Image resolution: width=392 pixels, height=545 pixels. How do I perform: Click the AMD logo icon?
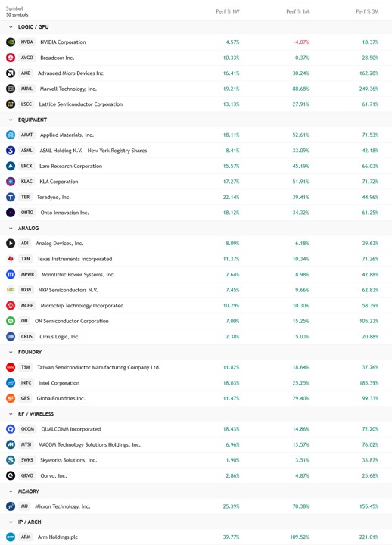(x=11, y=73)
